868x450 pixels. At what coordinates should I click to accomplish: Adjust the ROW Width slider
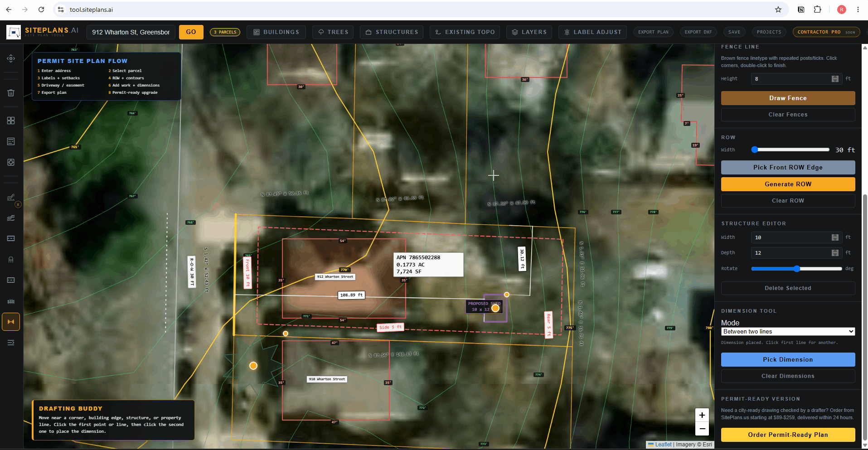(790, 150)
